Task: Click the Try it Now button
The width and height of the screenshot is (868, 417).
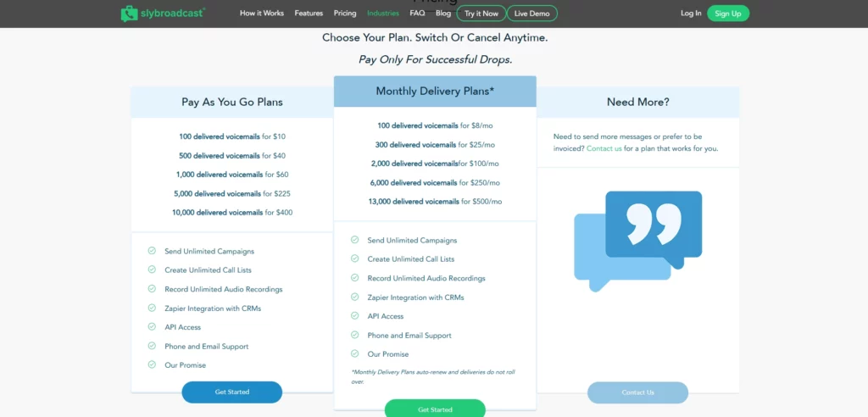Action: tap(481, 14)
